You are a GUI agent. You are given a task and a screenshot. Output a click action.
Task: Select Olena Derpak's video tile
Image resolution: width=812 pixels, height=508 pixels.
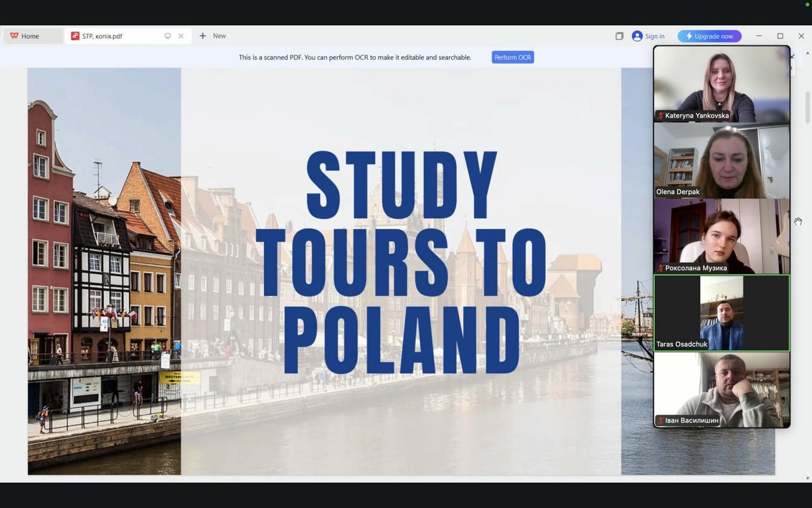[x=721, y=160]
